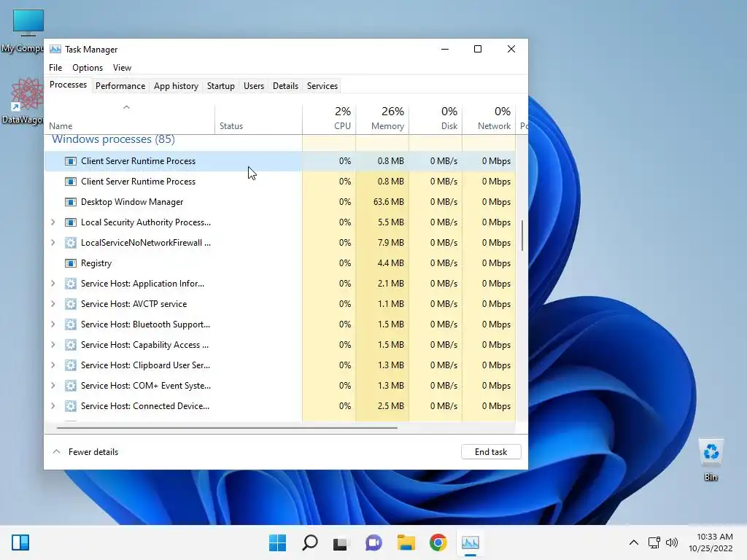Expand the LocalServiceNoNetworkFirewall group
Image resolution: width=747 pixels, height=560 pixels.
click(53, 243)
